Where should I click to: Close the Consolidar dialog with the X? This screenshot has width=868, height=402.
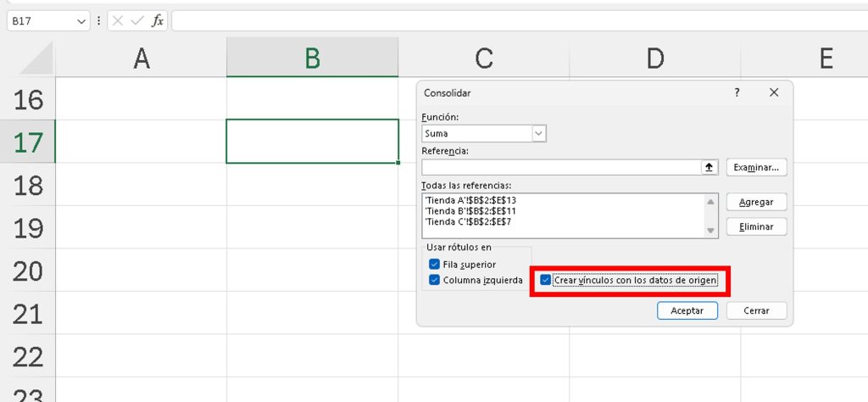[773, 92]
